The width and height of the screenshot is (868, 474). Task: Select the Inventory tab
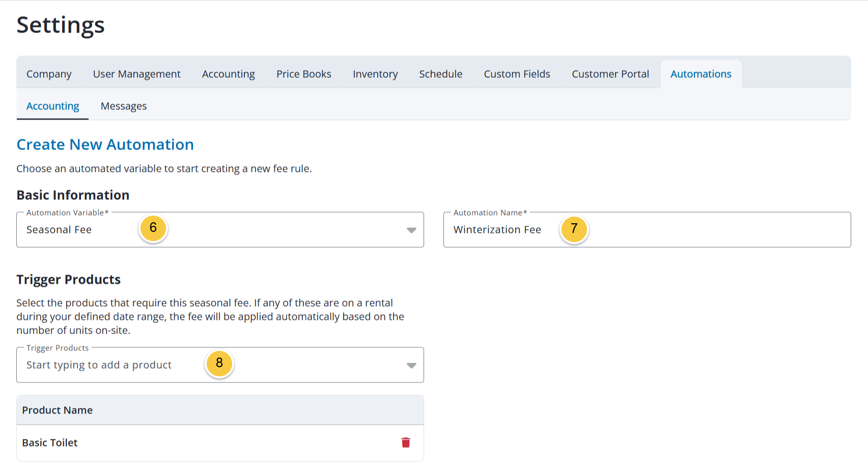[375, 74]
